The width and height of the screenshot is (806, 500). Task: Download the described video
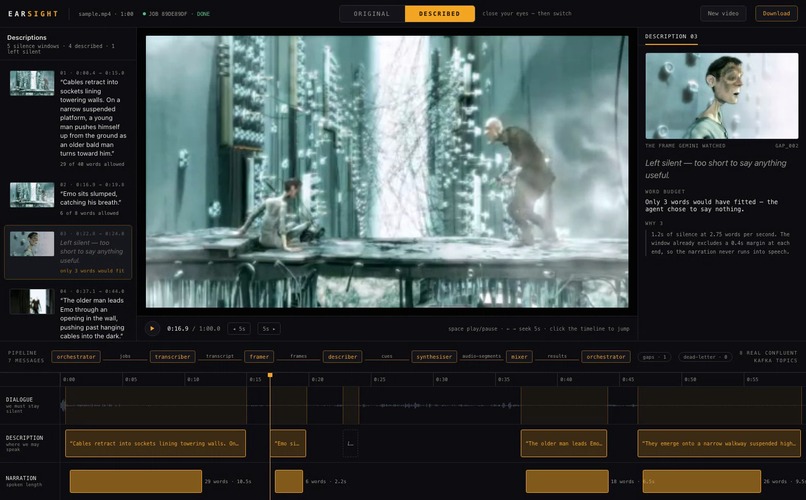coord(776,13)
